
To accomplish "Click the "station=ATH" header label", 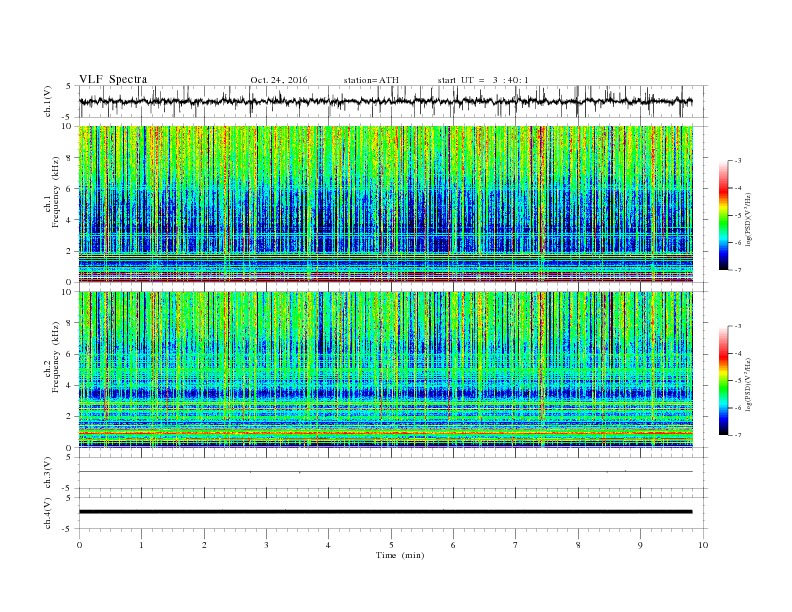I will tap(371, 80).
